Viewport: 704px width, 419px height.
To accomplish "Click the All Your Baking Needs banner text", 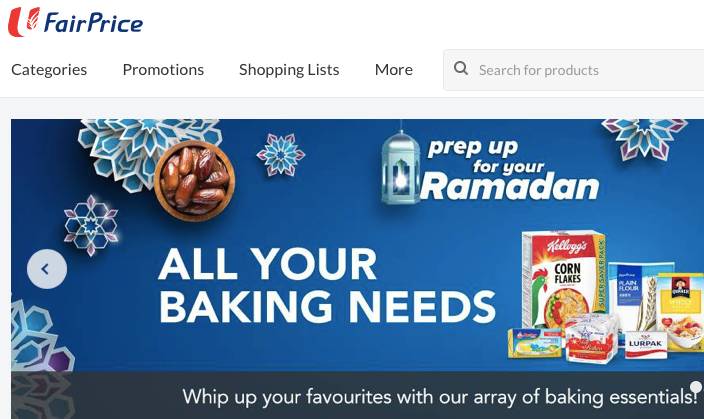I will pos(327,285).
